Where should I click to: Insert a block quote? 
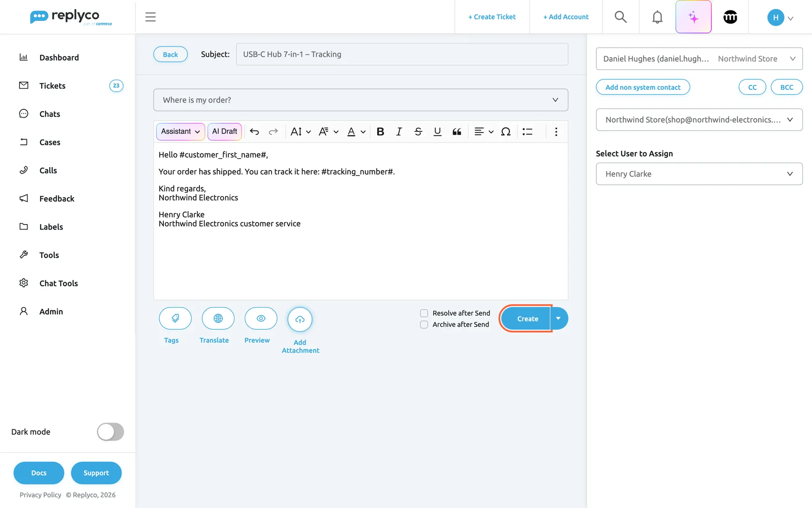(457, 131)
